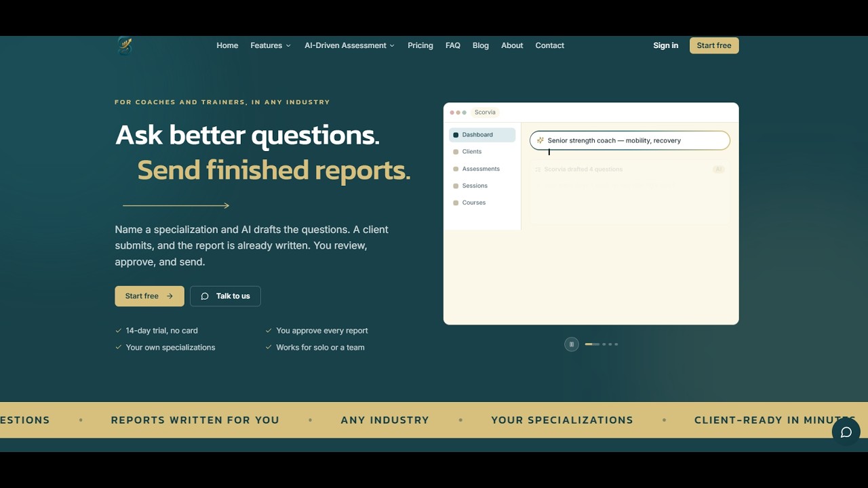This screenshot has width=868, height=488.
Task: Open the FAQ page
Action: (453, 45)
